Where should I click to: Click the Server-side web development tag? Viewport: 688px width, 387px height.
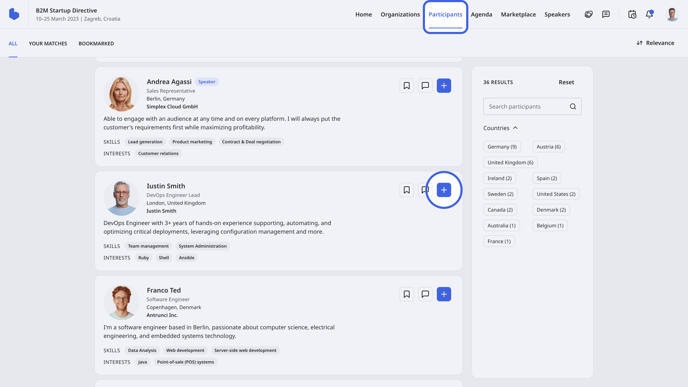(245, 351)
